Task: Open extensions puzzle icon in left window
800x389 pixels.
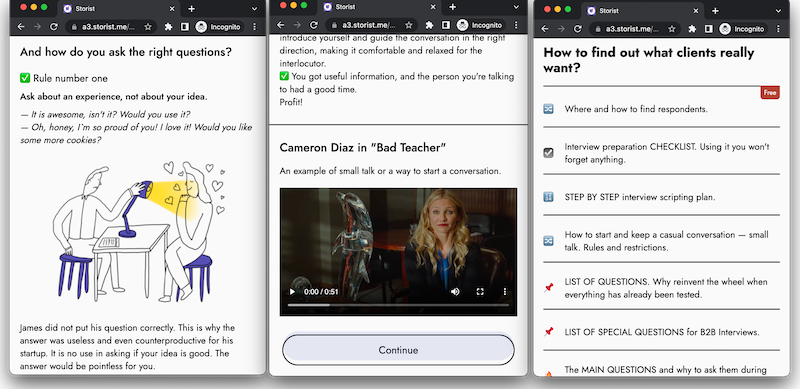Action: point(168,27)
